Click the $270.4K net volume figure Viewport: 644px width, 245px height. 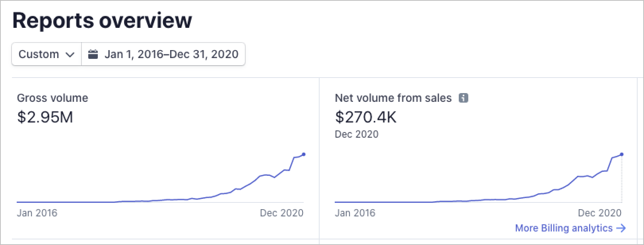pyautogui.click(x=366, y=117)
